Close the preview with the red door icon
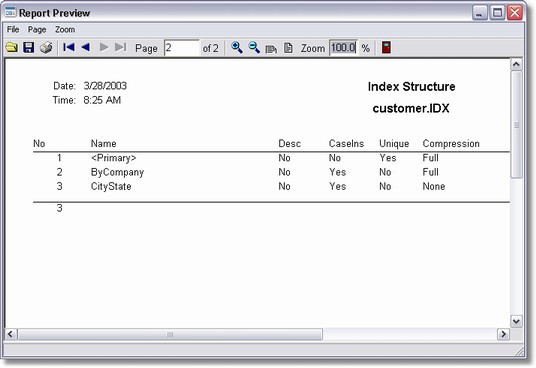The width and height of the screenshot is (536, 368). click(386, 47)
